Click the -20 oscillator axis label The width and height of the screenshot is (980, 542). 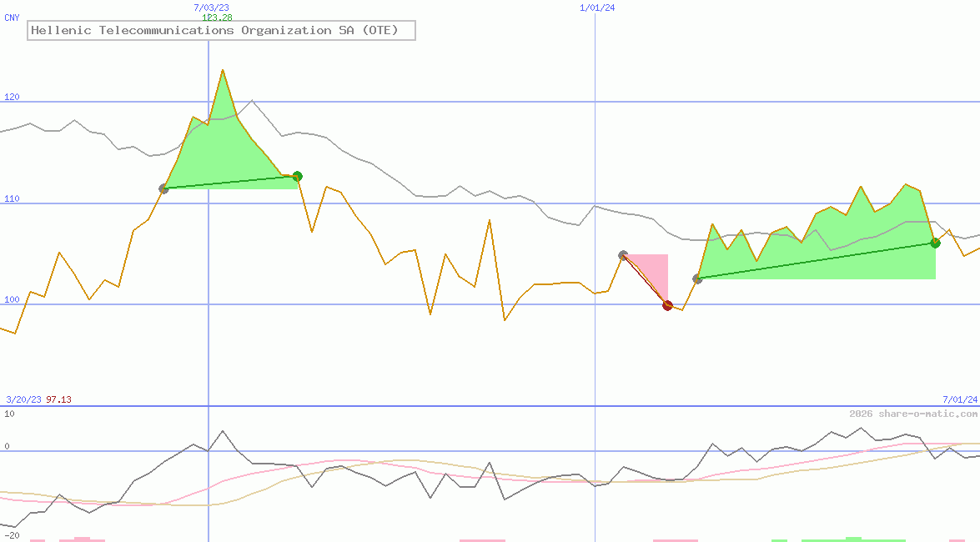pyautogui.click(x=12, y=535)
